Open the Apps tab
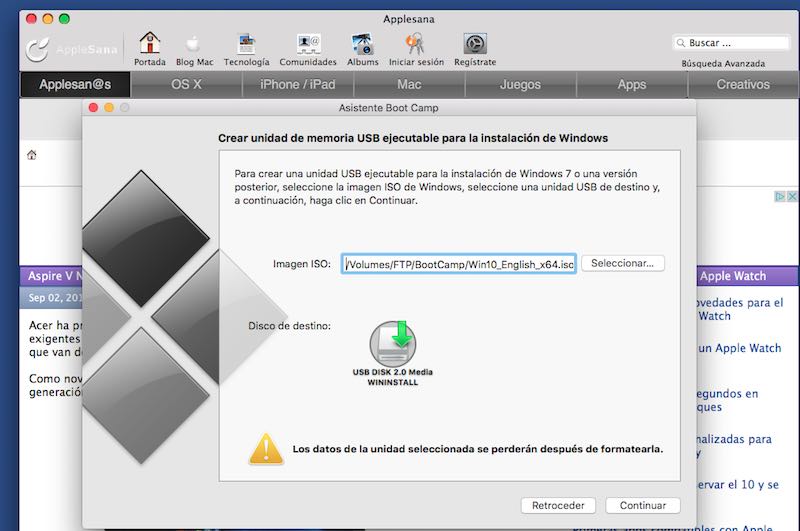The height and width of the screenshot is (531, 800). pyautogui.click(x=632, y=84)
